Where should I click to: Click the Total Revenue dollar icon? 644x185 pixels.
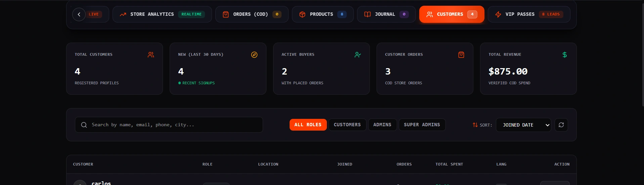coord(565,55)
